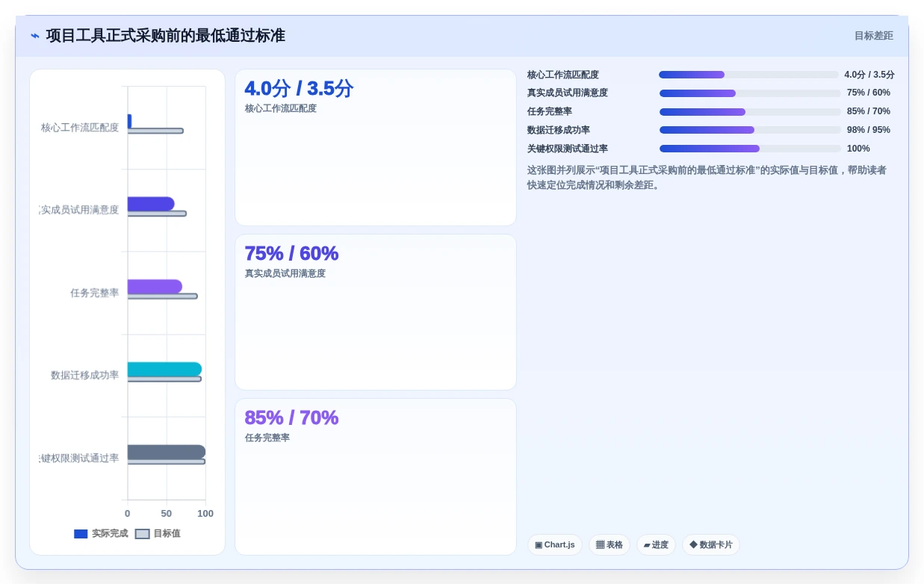Click the 目标值 gray legend swatch
Viewport: 924px width, 584px height.
coord(142,534)
